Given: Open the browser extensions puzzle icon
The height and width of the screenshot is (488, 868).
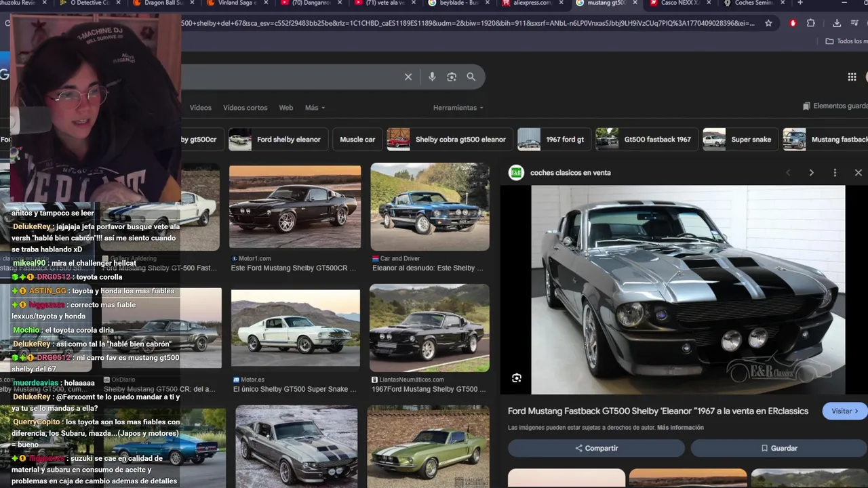Looking at the screenshot, I should (x=810, y=23).
